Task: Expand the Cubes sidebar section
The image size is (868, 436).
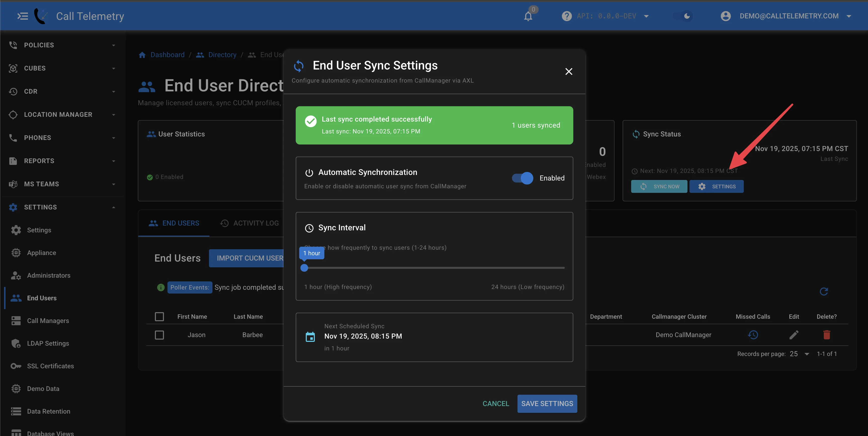Action: pos(63,68)
